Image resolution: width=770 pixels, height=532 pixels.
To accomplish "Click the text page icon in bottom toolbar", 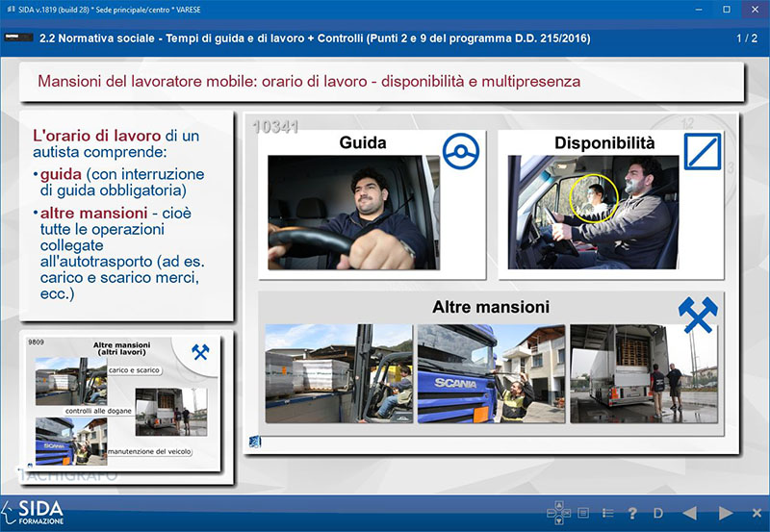I will click(x=583, y=513).
